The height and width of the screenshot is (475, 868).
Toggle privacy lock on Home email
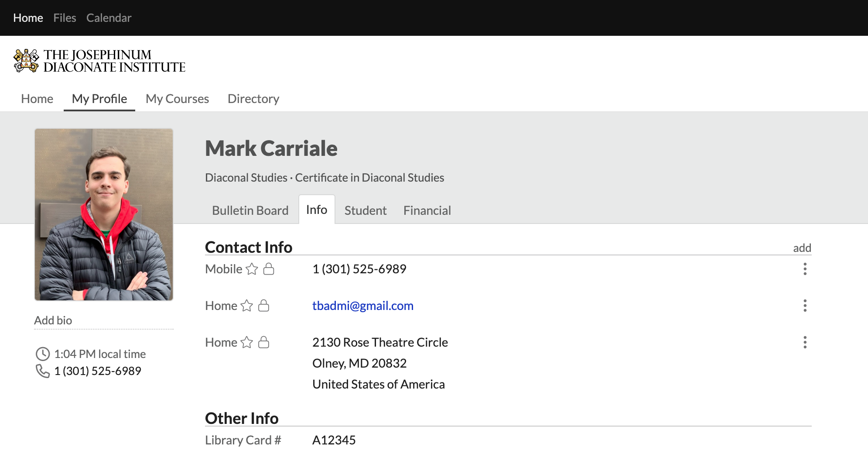pos(263,306)
